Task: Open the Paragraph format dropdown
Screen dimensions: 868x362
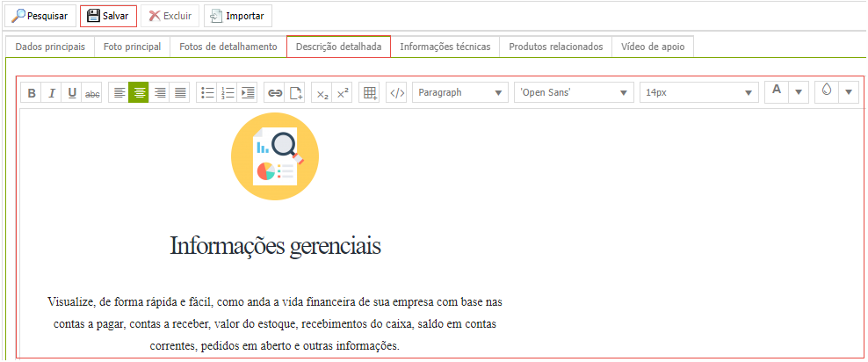Action: click(x=461, y=92)
